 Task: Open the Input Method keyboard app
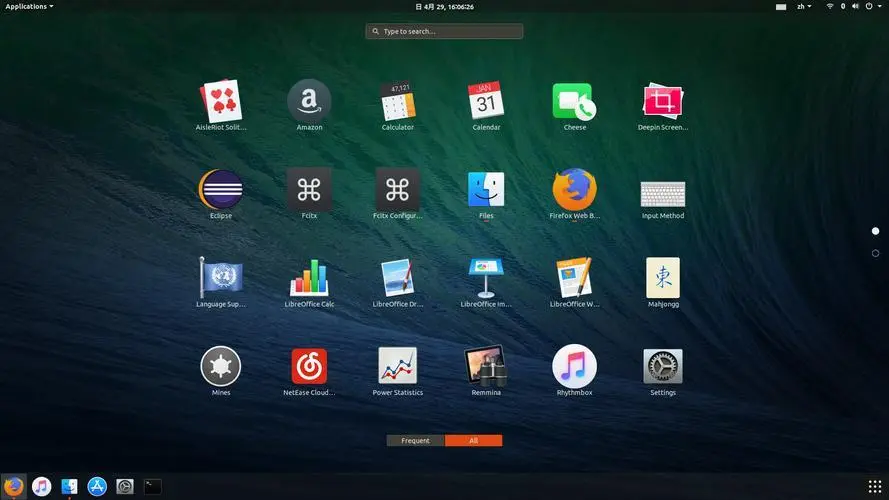[663, 194]
